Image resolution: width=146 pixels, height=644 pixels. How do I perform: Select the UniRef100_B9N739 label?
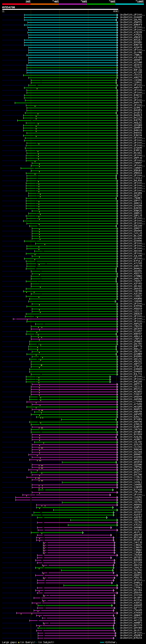coord(131,45)
